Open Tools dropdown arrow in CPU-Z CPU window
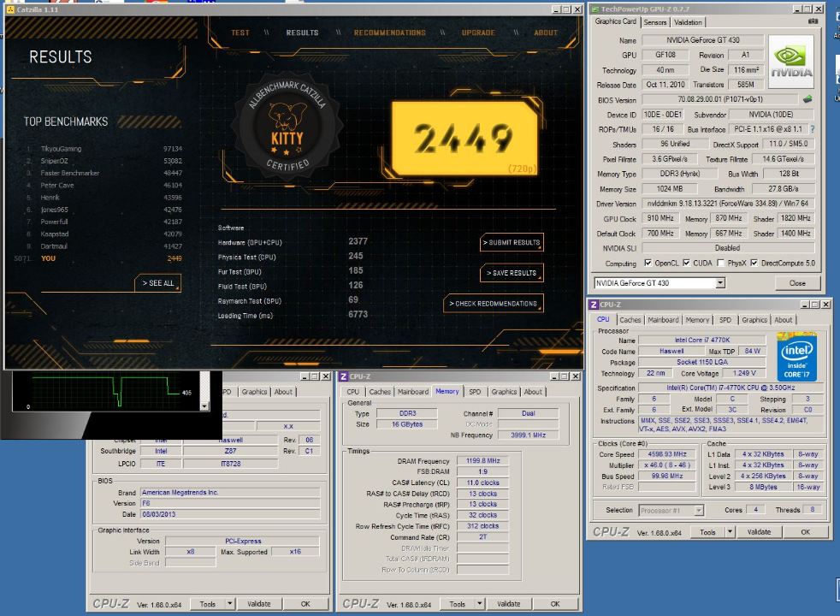The height and width of the screenshot is (616, 840). (730, 532)
